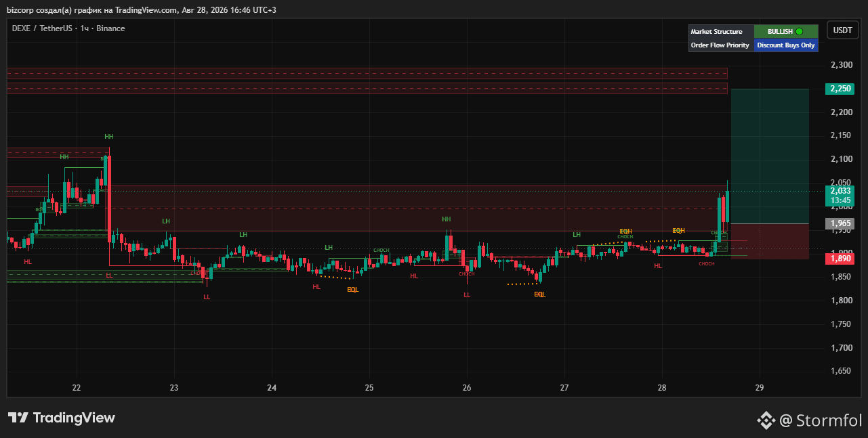Screen dimensions: 868x438
Task: Click the 2,300 price axis label
Action: [841, 65]
